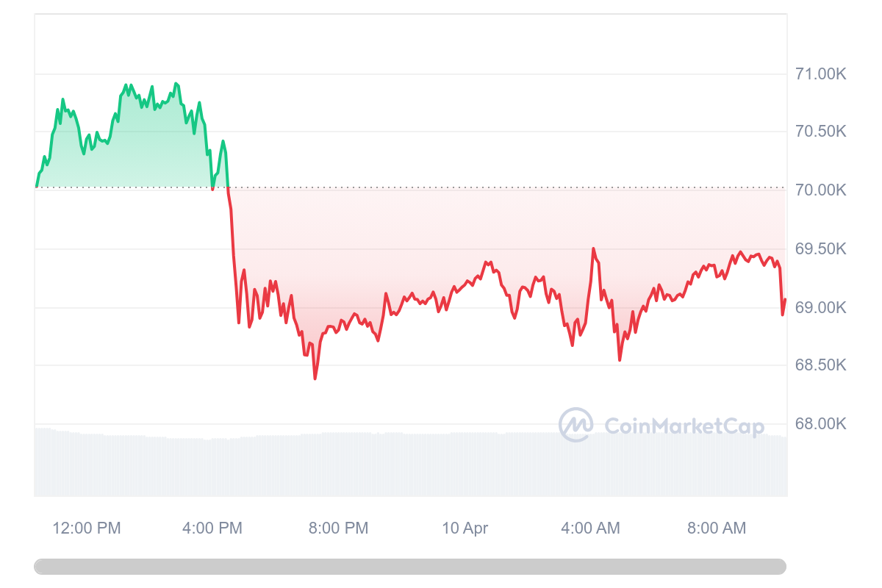Click the 4:00 AM time axis label

point(590,528)
